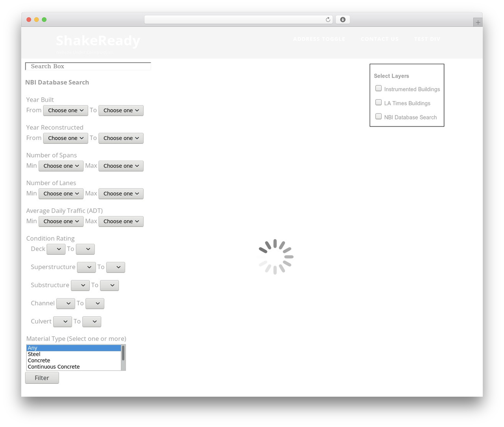Enable the LA Times Buildings layer checkbox
Image resolution: width=504 pixels, height=427 pixels.
click(378, 102)
